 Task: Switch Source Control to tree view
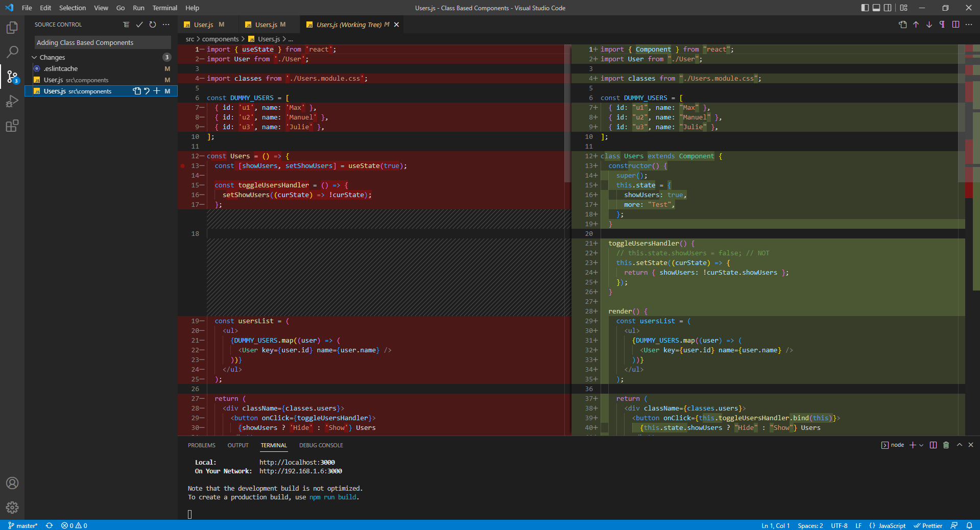click(x=126, y=25)
